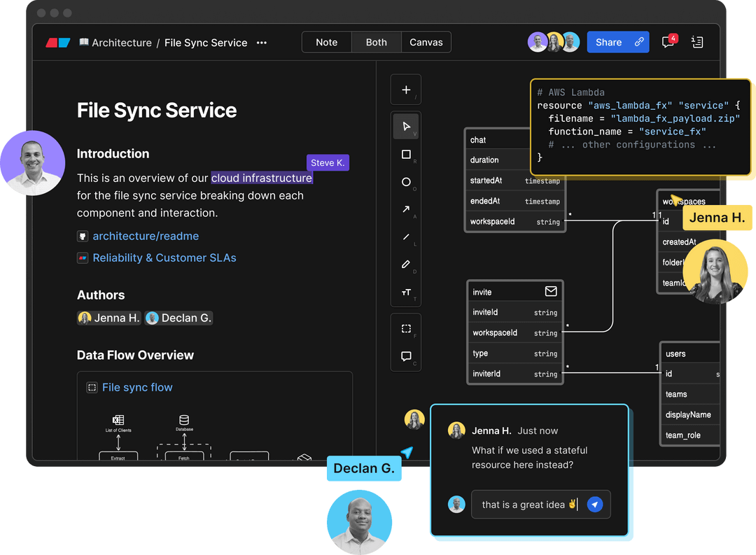The image size is (756, 555).
Task: Click the startedAt row in chat table
Action: pos(515,181)
